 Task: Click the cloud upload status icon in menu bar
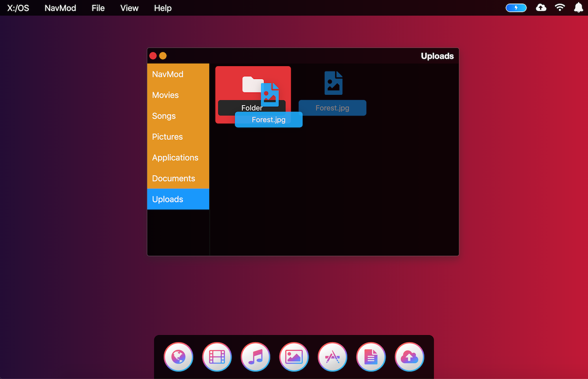[x=541, y=8]
